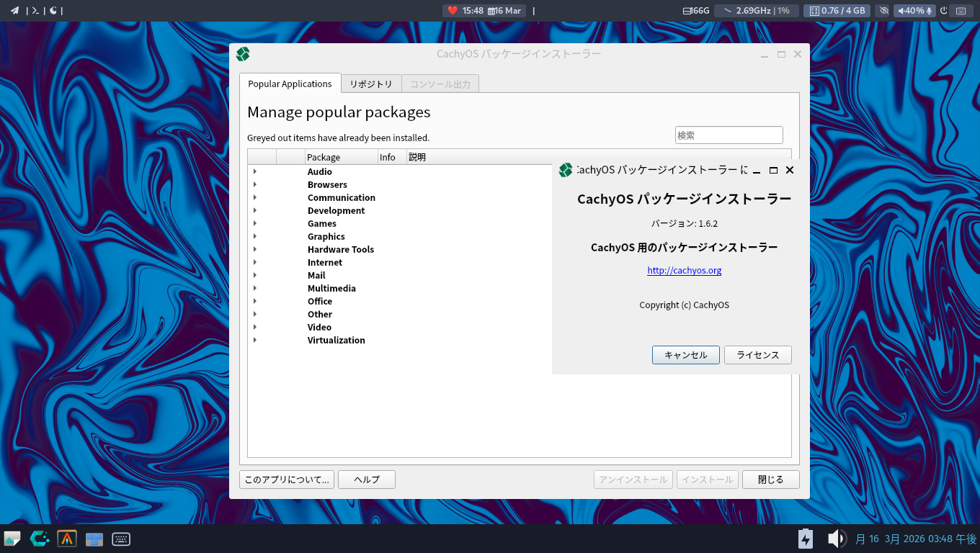Expand the Audio category
The image size is (980, 553).
254,171
